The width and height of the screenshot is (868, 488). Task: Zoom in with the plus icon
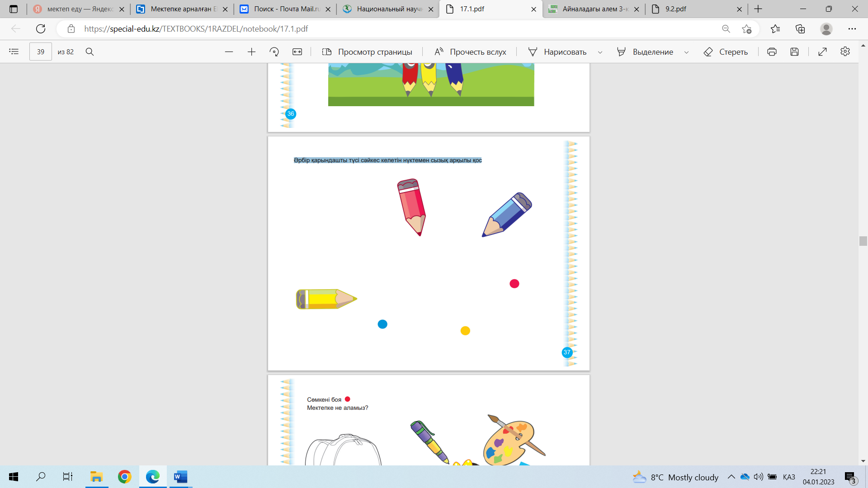click(x=251, y=52)
